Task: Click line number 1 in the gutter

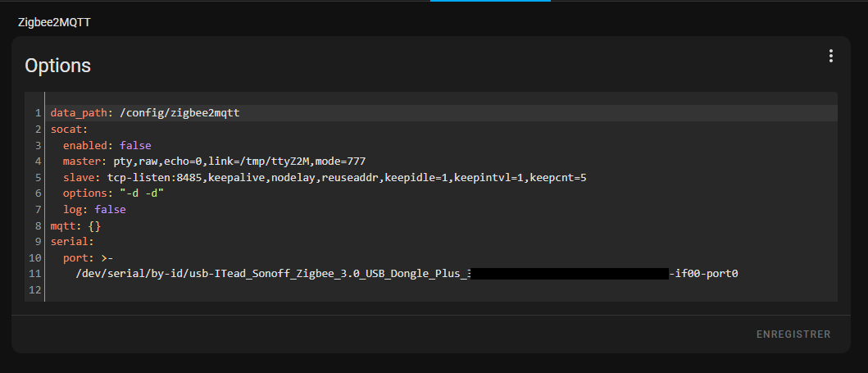Action: coord(38,112)
